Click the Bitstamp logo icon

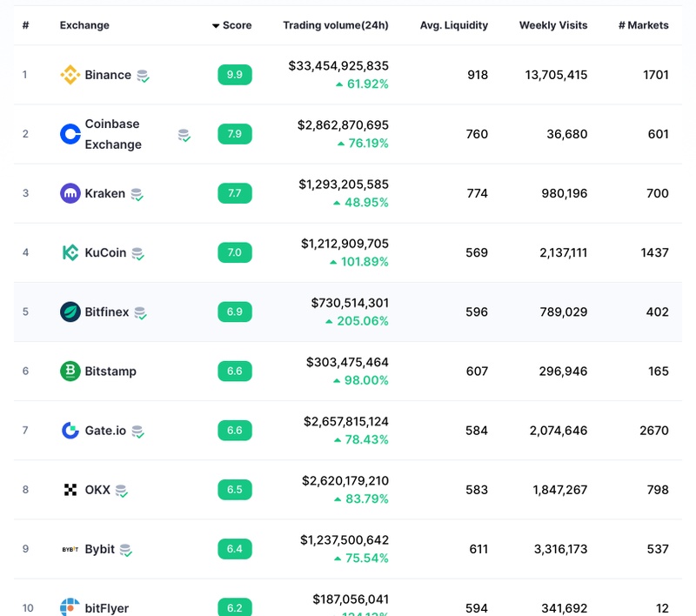pos(70,371)
